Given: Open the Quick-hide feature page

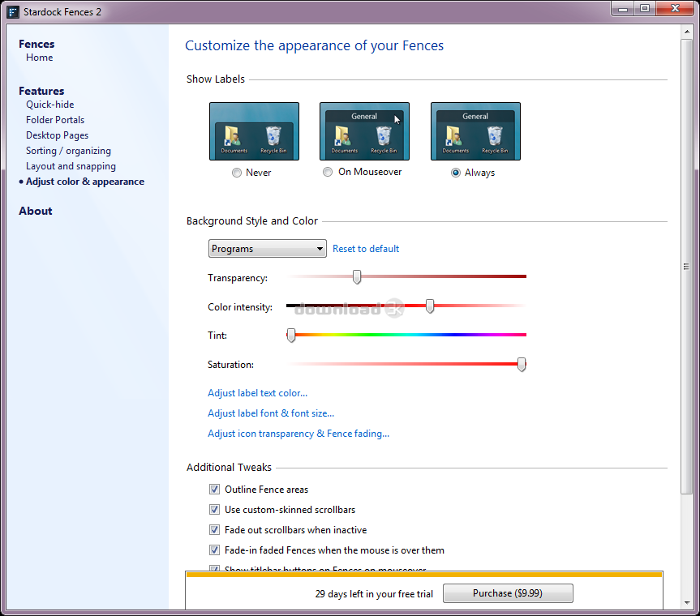Looking at the screenshot, I should coord(50,105).
